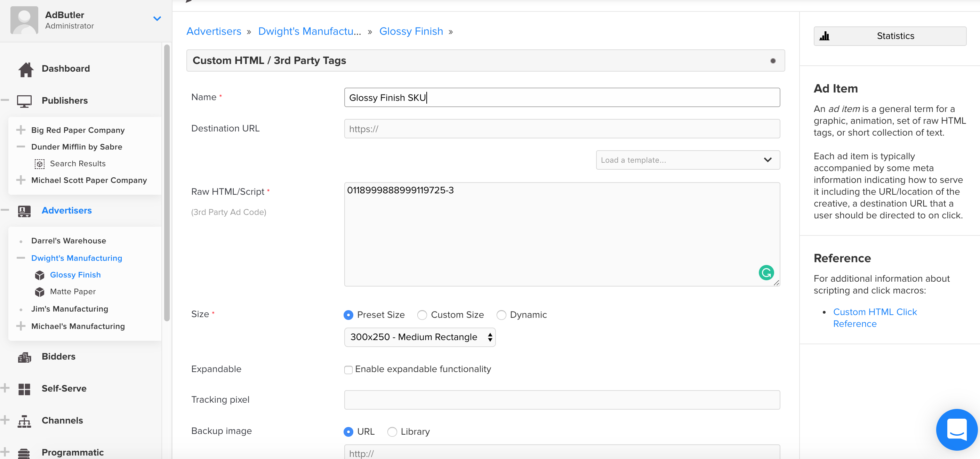Click the Glossy Finish cube icon
Screen dimensions: 980x459
click(x=40, y=275)
